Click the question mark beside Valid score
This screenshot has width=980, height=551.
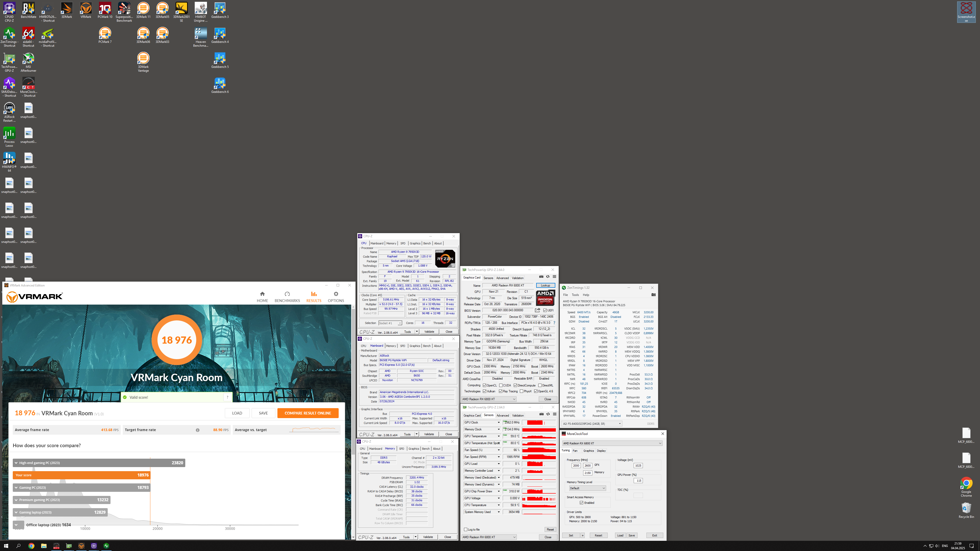tap(227, 397)
